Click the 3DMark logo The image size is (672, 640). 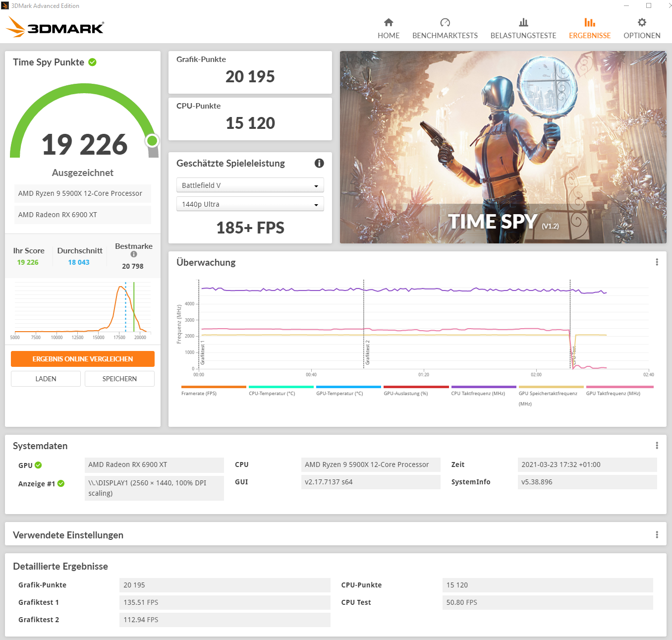pos(55,27)
